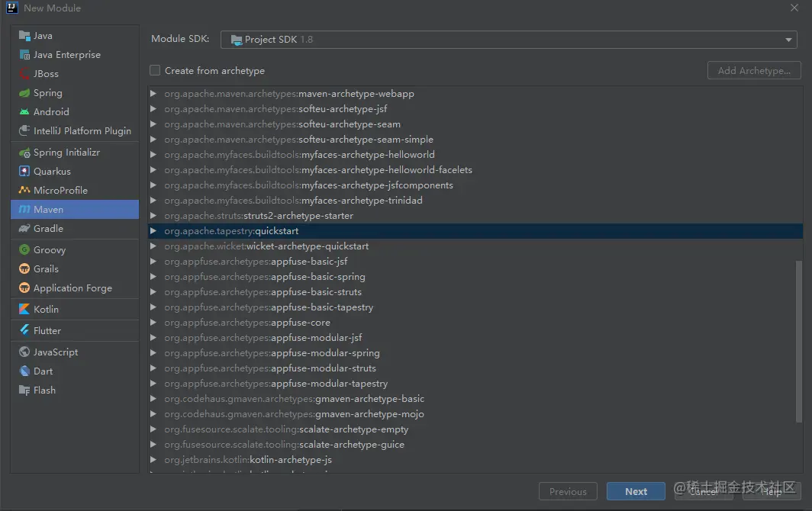Click the Flutter logo icon
This screenshot has height=511, width=812.
25,331
